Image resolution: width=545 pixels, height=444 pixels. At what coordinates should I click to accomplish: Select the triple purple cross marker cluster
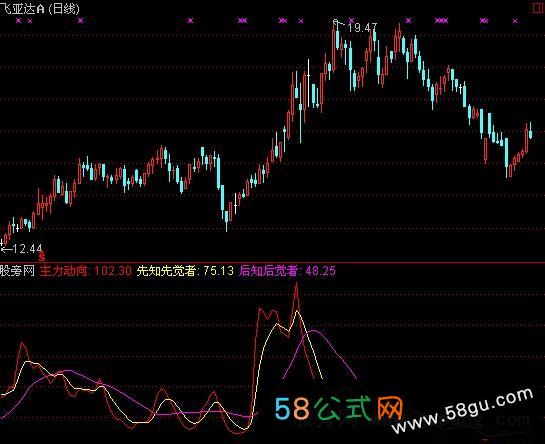441,21
